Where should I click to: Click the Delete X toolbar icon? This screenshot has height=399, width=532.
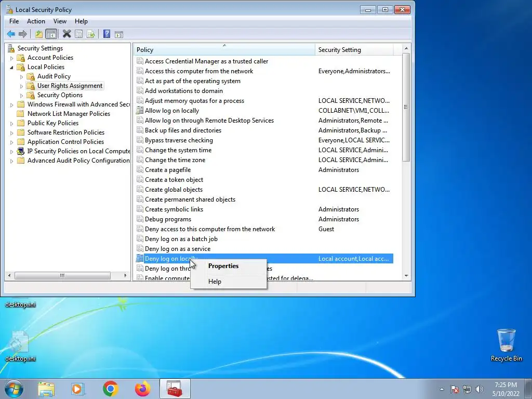point(67,34)
